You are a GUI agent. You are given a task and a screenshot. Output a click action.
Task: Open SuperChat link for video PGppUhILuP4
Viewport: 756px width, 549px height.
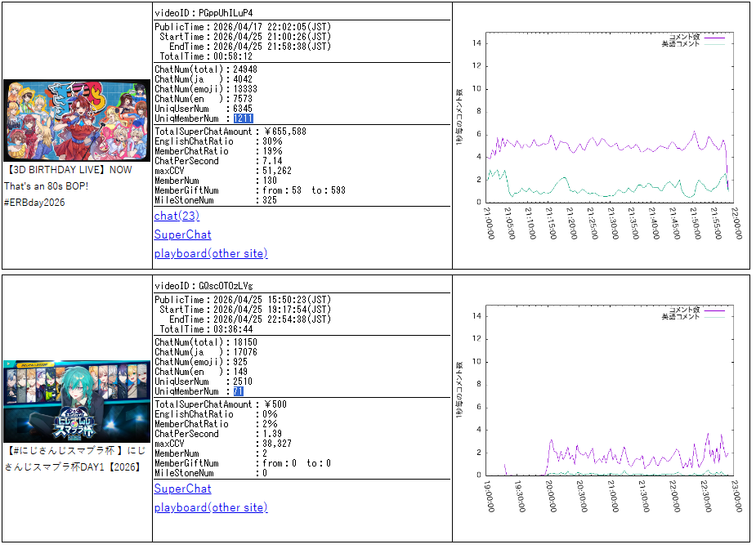point(183,235)
